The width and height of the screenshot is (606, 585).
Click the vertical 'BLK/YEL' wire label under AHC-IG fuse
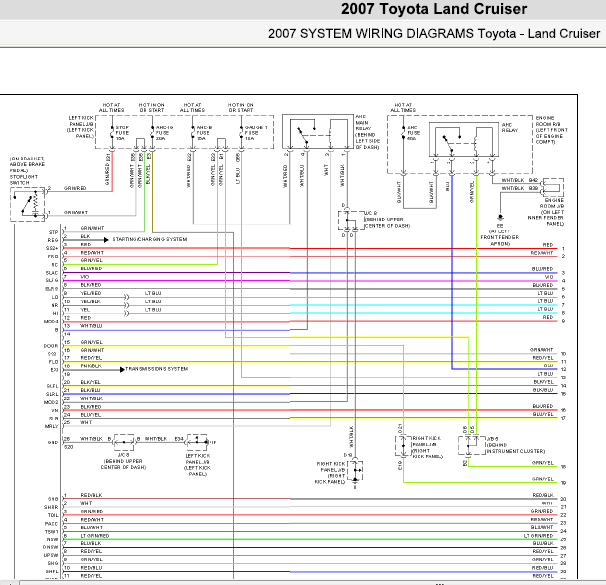point(148,174)
